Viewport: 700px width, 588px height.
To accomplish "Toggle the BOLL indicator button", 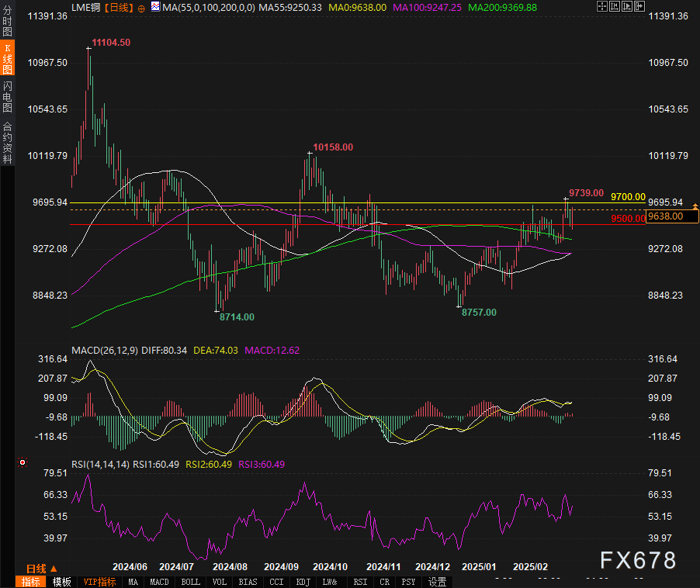I will [190, 581].
